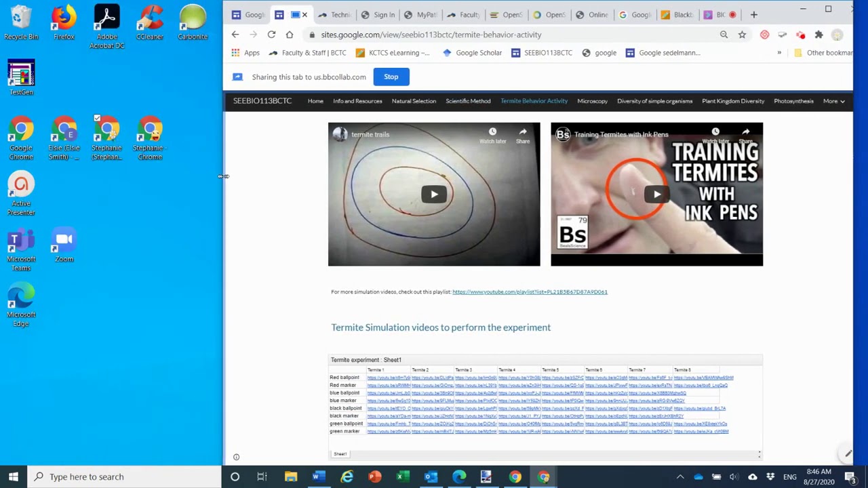The height and width of the screenshot is (488, 868).
Task: Open the browser home page
Action: click(290, 35)
